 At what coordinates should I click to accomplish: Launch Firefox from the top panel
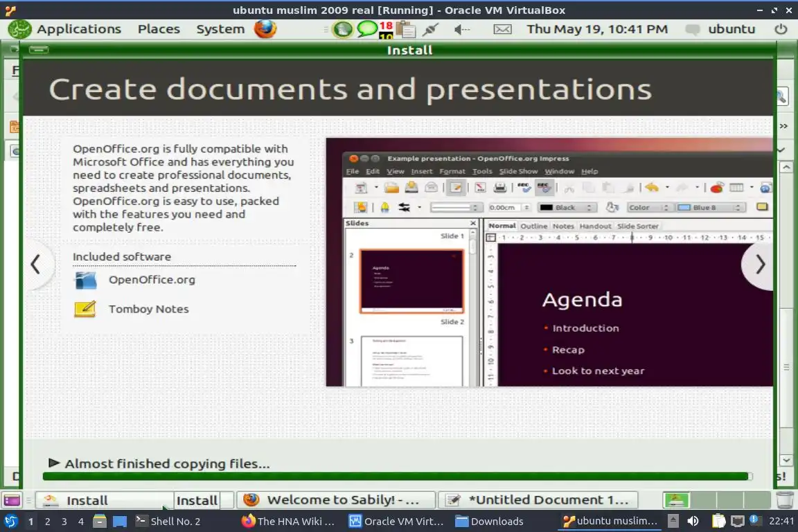pyautogui.click(x=265, y=29)
